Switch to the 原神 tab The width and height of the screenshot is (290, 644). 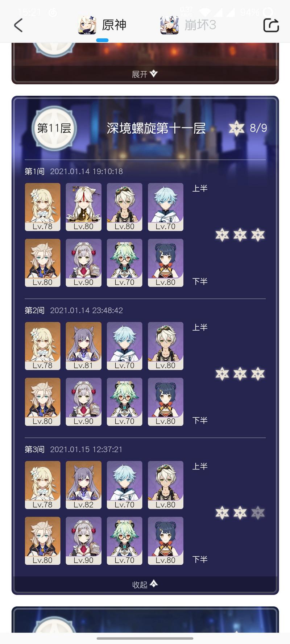coord(102,25)
